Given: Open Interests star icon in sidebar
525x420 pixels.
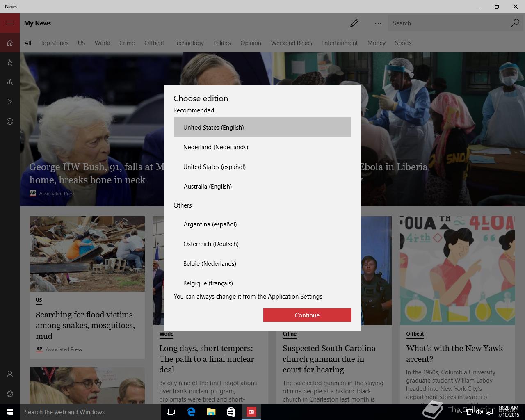Looking at the screenshot, I should coord(10,62).
